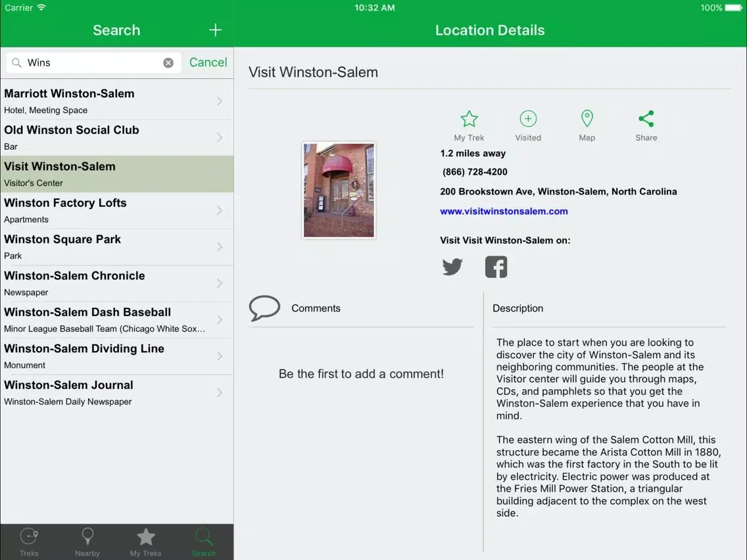Select the Search tab
The height and width of the screenshot is (560, 747).
point(204,542)
